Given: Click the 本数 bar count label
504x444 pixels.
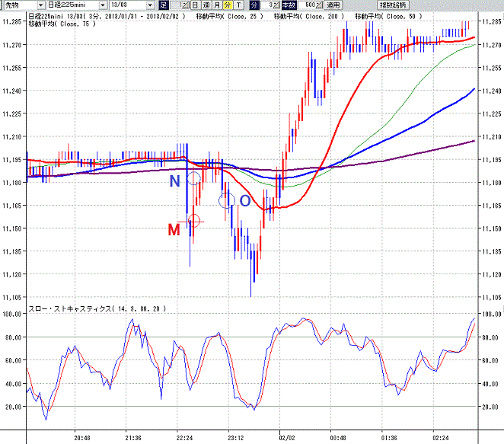Looking at the screenshot, I should [x=289, y=5].
